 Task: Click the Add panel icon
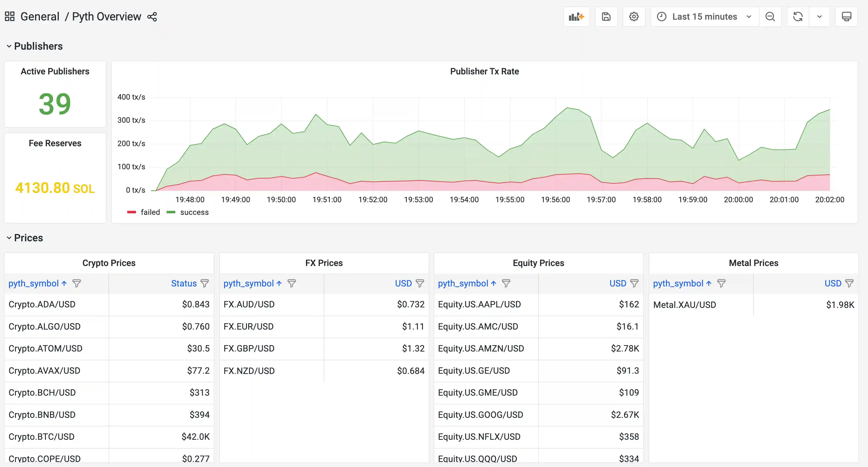576,16
